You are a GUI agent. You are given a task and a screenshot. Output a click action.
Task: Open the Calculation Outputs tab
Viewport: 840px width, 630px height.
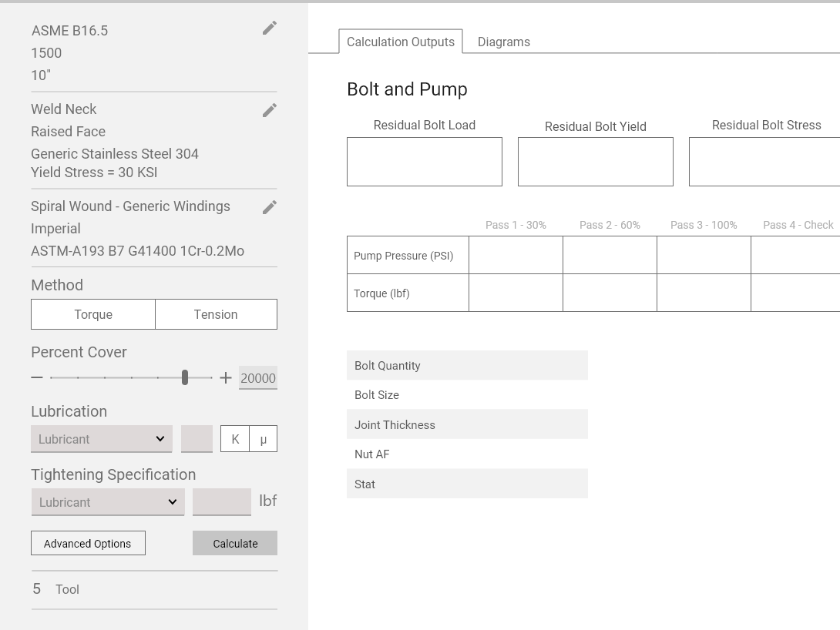coord(400,42)
